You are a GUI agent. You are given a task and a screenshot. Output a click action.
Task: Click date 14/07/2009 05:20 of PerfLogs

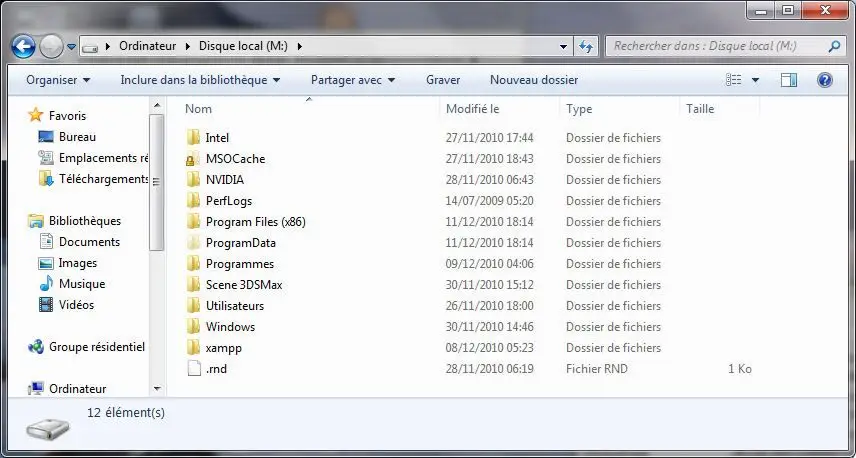(489, 201)
